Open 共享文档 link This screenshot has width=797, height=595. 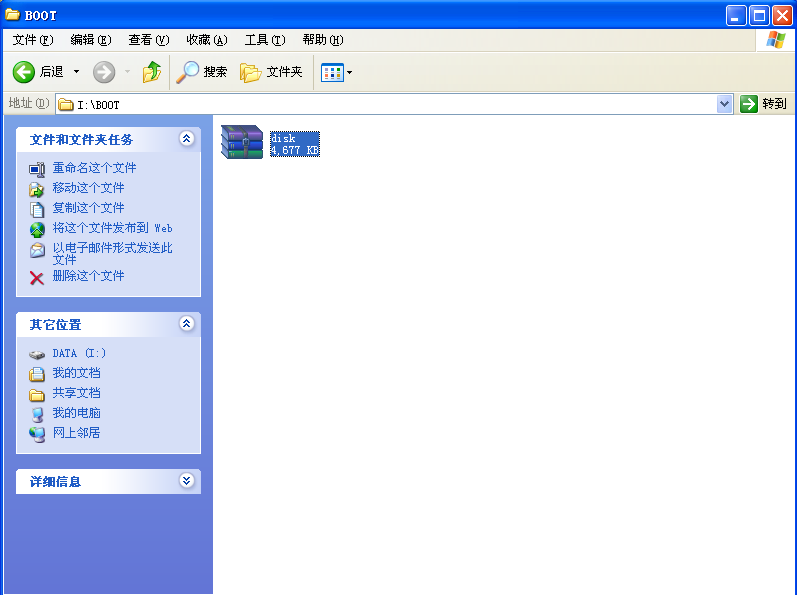77,393
